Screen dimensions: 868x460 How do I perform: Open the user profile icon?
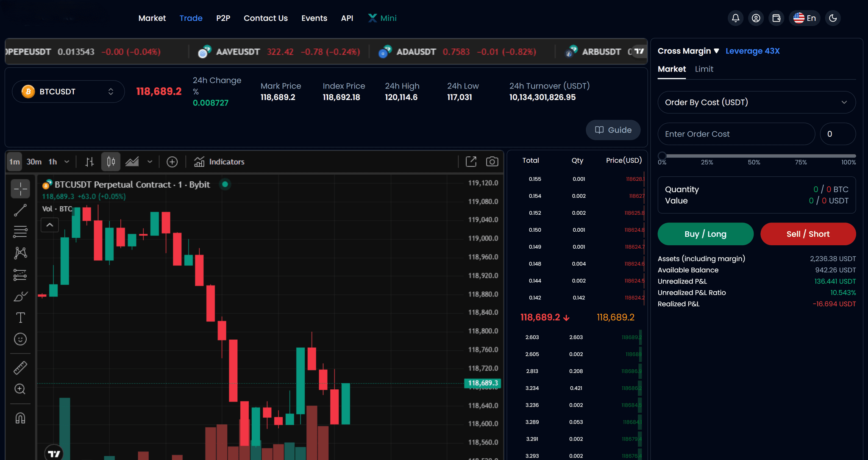point(756,18)
